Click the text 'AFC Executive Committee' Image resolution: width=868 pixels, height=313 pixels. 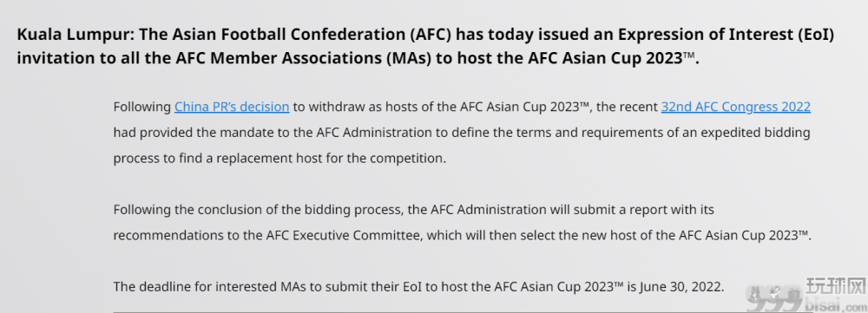[x=356, y=236]
